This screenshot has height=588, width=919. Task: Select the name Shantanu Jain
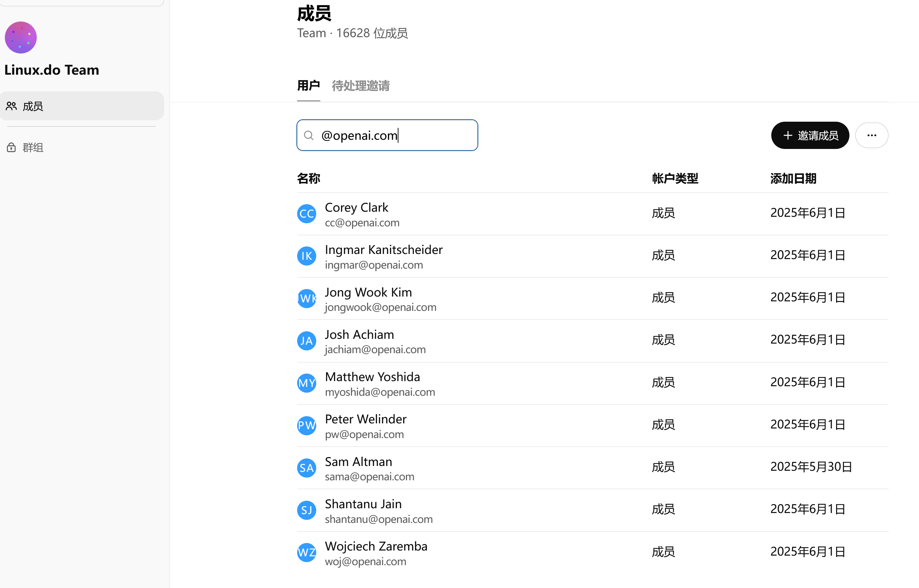click(363, 504)
